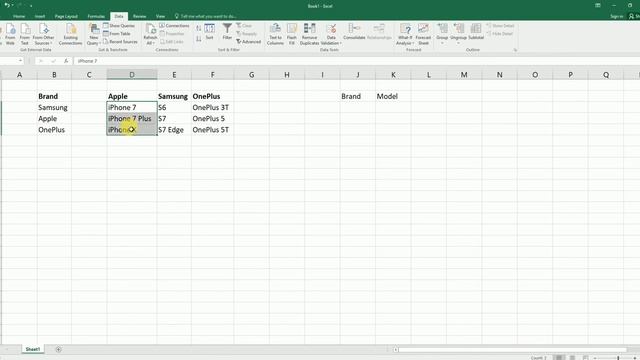Click Advanced filter option

tap(249, 42)
